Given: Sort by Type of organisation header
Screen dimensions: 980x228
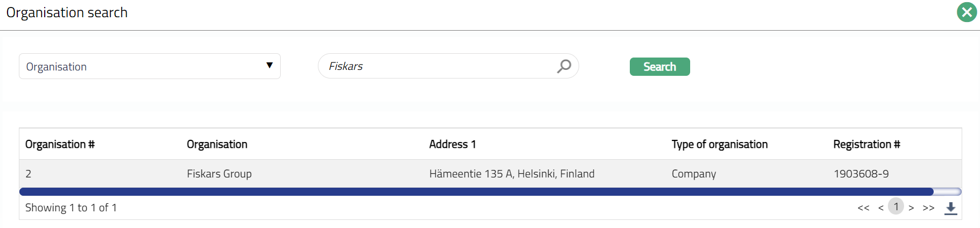Looking at the screenshot, I should [x=719, y=144].
